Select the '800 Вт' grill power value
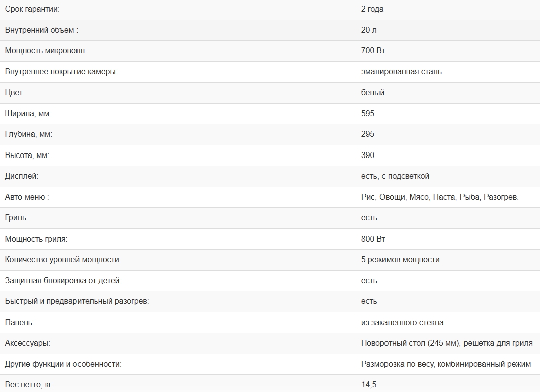The image size is (540, 392). pos(373,239)
